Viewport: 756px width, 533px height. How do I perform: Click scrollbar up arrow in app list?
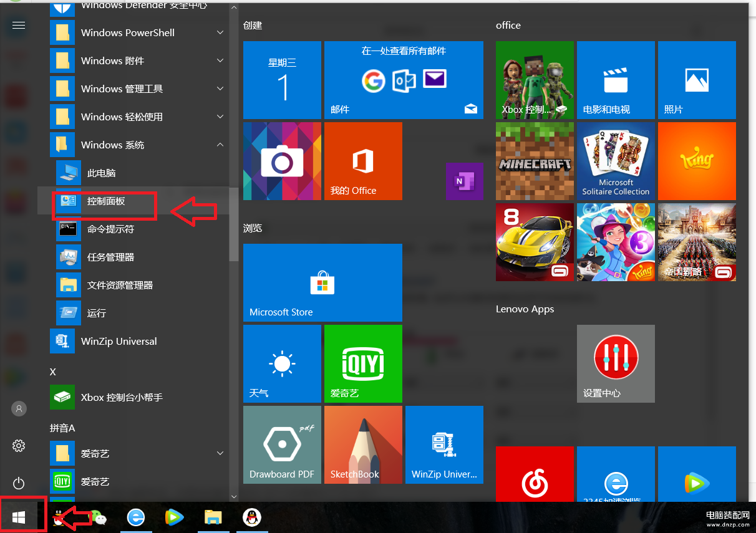pos(234,7)
